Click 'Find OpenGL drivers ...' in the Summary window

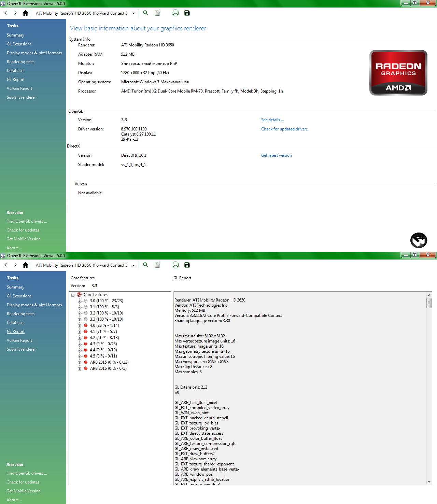(27, 221)
